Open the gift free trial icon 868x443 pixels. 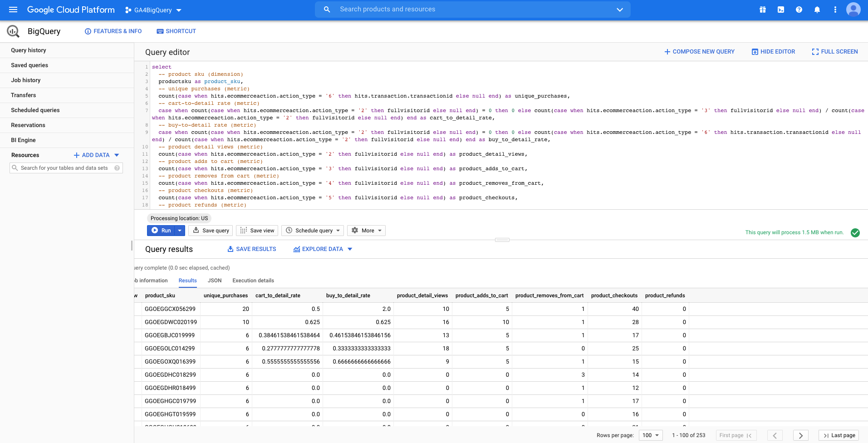tap(763, 10)
